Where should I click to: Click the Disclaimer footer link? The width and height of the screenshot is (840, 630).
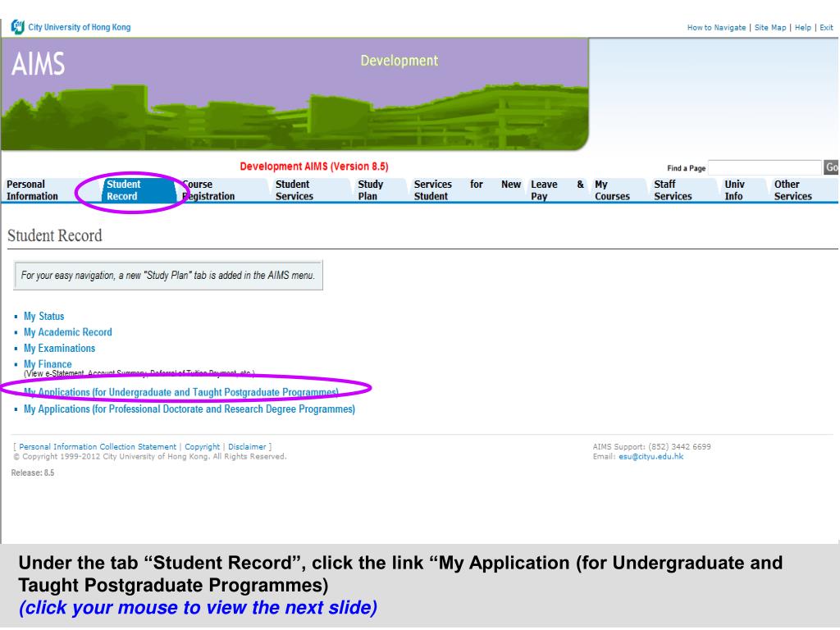tap(247, 447)
